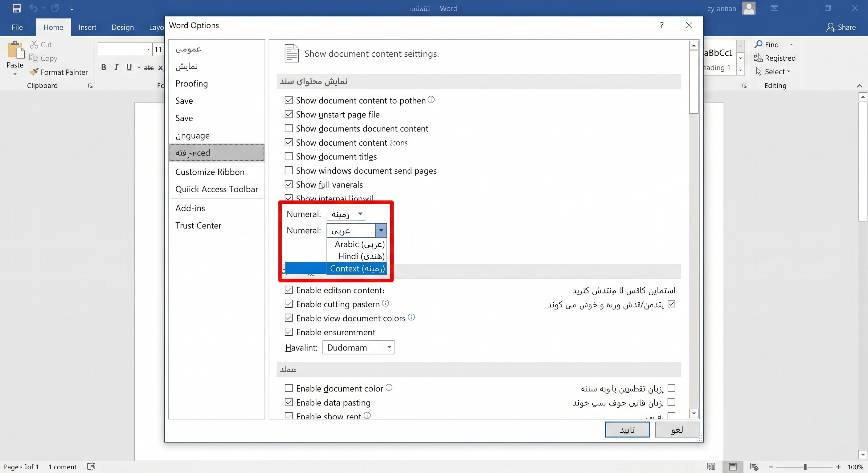
Task: Click info icon beside Enable view document colors
Action: point(411,317)
